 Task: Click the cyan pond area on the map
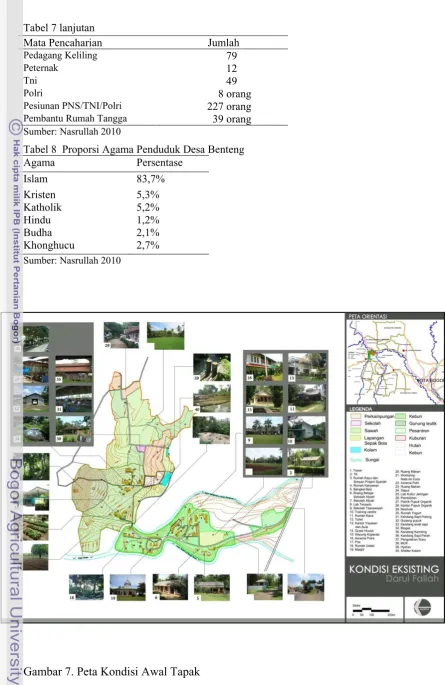click(x=166, y=479)
